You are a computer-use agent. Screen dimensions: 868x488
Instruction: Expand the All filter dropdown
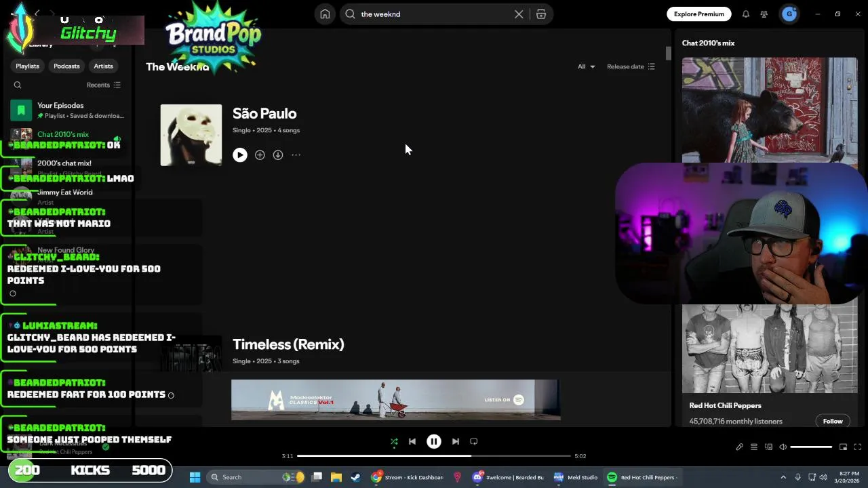click(x=586, y=66)
